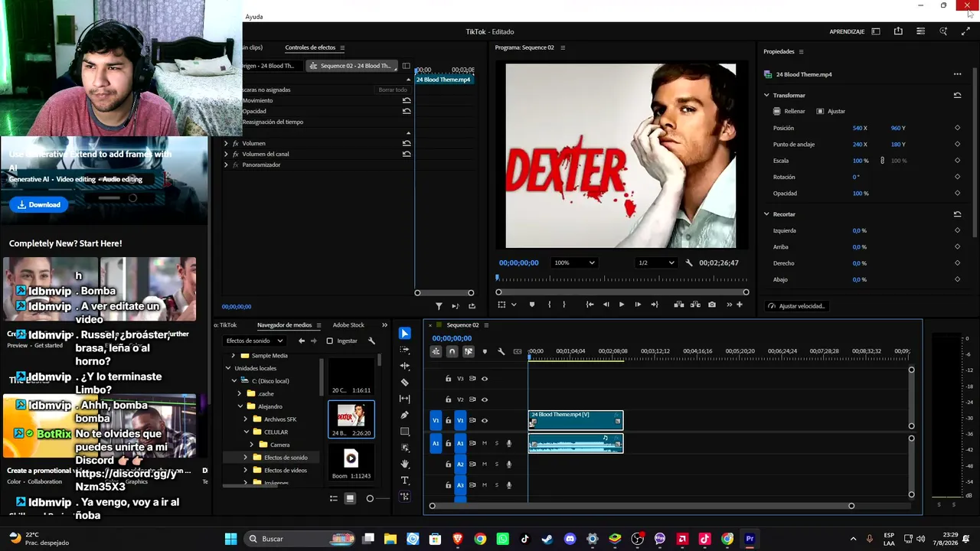Select the Slip tool
980x551 pixels.
(x=404, y=399)
